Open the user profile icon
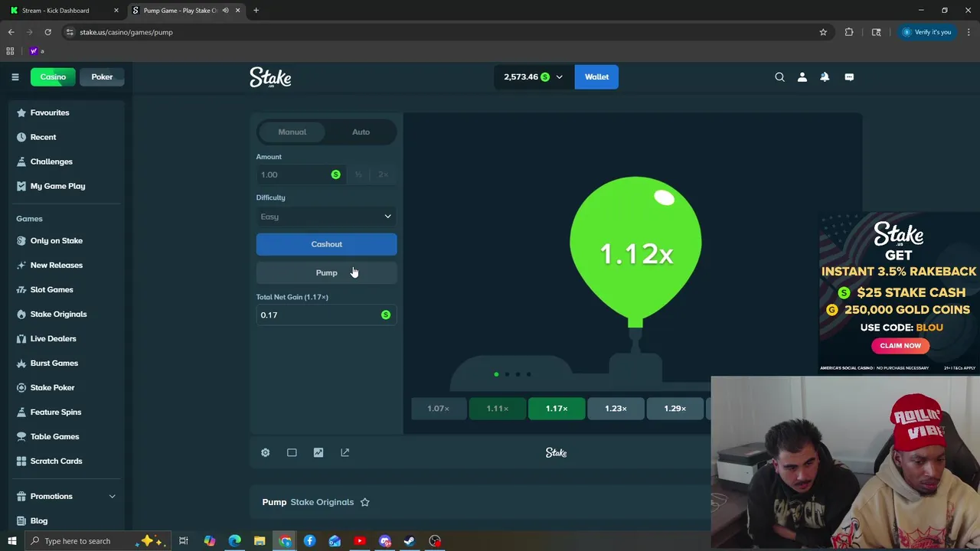Image resolution: width=980 pixels, height=551 pixels. click(802, 77)
